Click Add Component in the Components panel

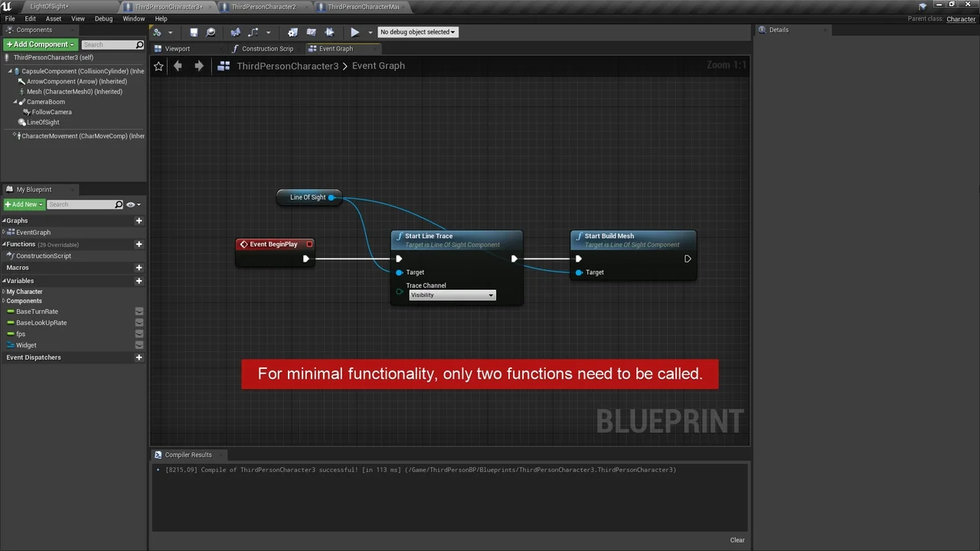point(38,44)
